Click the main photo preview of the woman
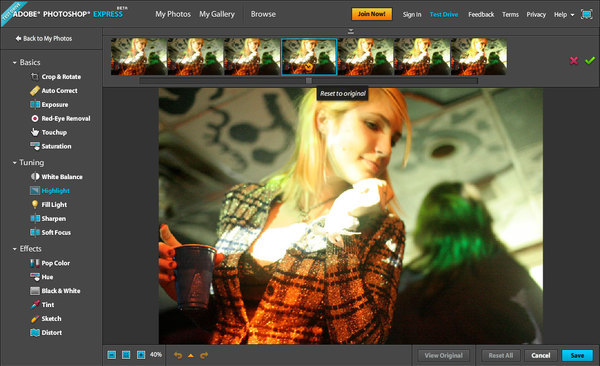This screenshot has height=366, width=600. pyautogui.click(x=351, y=216)
